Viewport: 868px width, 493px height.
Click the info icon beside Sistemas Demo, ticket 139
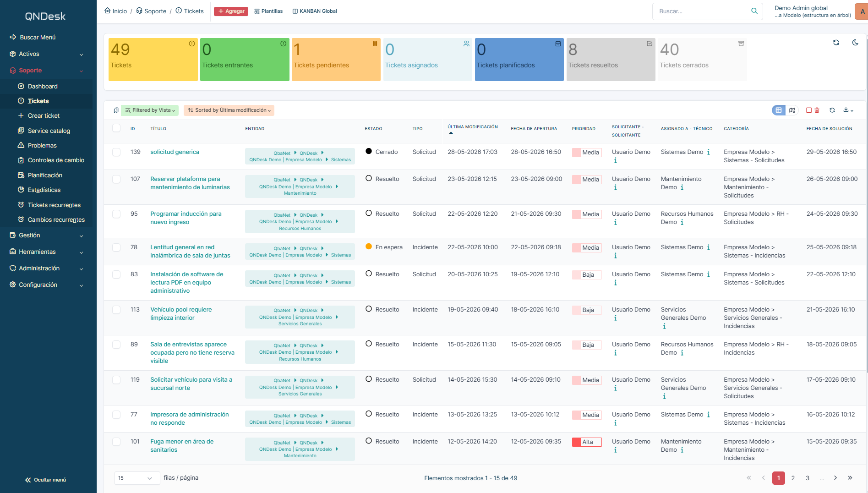pyautogui.click(x=709, y=152)
